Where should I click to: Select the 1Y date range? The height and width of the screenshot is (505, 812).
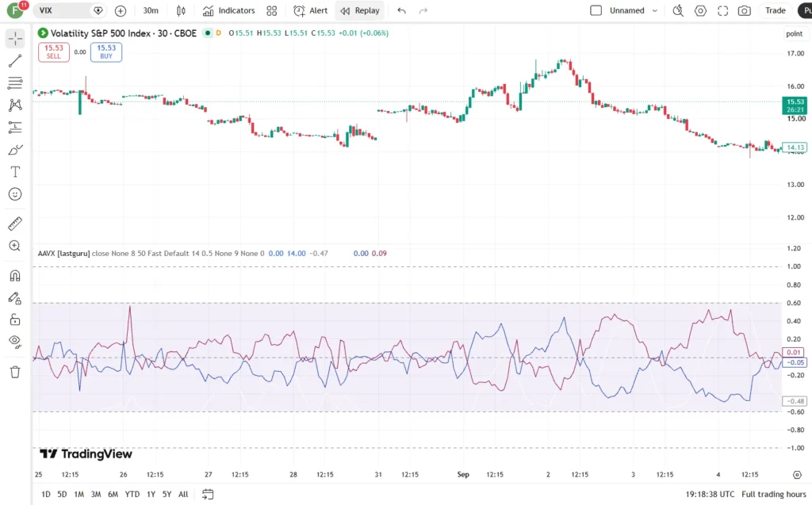click(151, 494)
